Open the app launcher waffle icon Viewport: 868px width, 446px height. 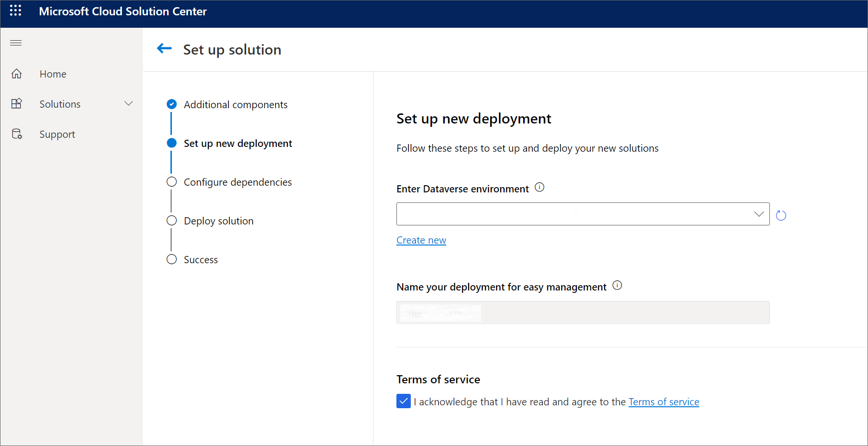pos(15,11)
